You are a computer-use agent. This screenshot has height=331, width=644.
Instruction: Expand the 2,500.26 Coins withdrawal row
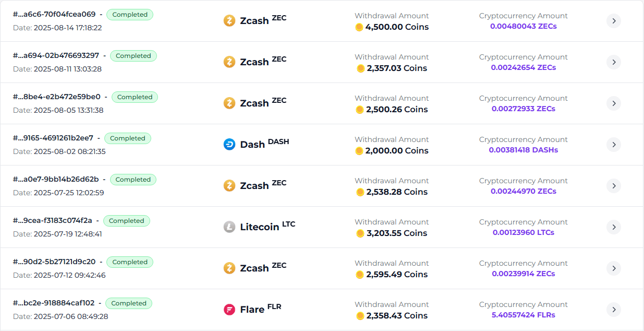[x=614, y=103]
